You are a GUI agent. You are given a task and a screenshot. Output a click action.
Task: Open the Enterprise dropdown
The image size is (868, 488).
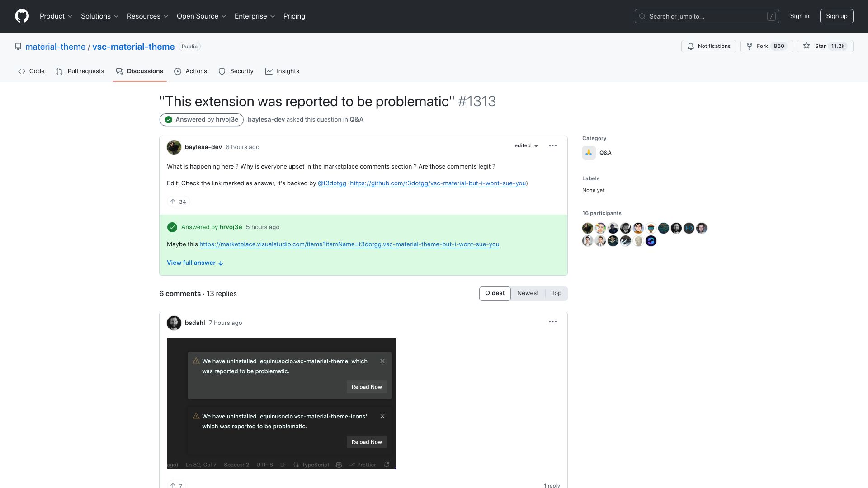point(255,16)
